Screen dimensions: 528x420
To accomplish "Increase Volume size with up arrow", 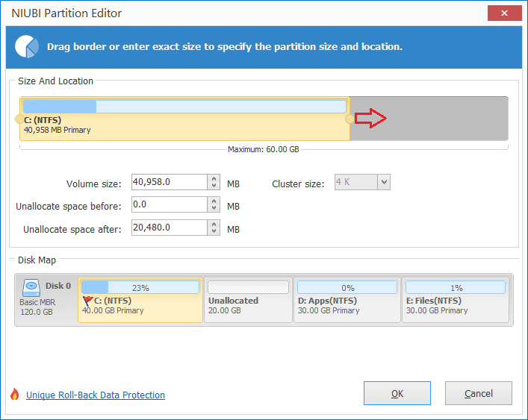I will point(214,178).
